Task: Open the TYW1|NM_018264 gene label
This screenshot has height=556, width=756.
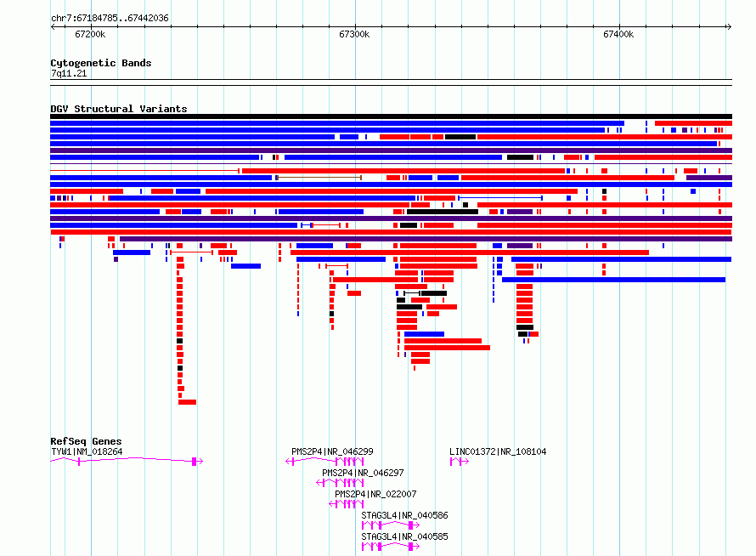Action: click(x=87, y=451)
